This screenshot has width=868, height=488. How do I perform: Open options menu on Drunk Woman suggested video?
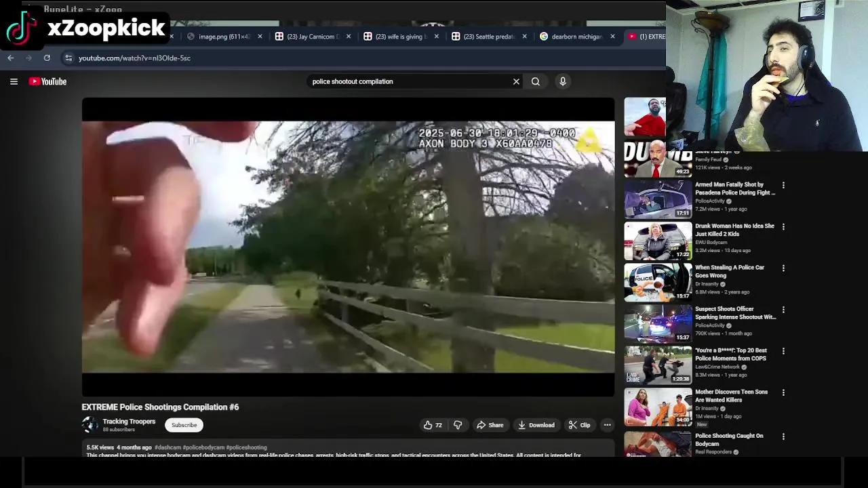[783, 226]
